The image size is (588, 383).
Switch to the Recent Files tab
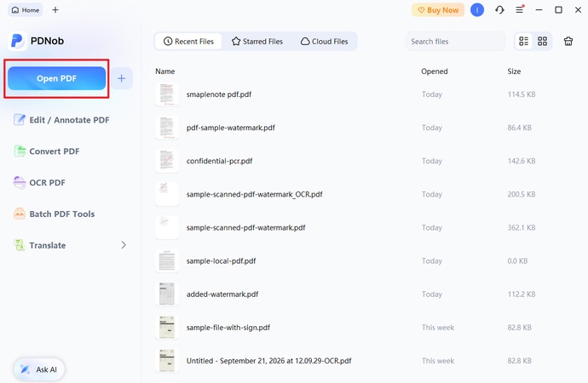click(x=188, y=41)
